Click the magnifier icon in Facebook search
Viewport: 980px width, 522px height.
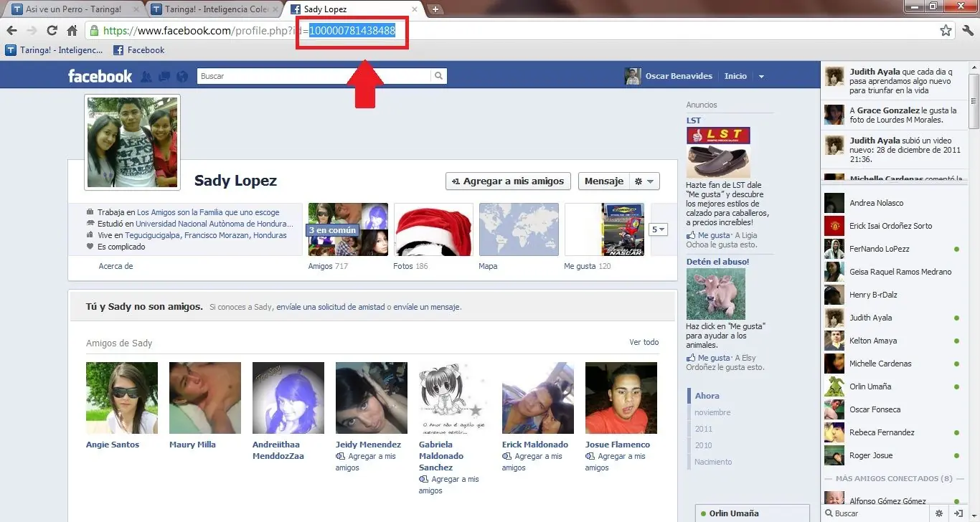[x=438, y=76]
